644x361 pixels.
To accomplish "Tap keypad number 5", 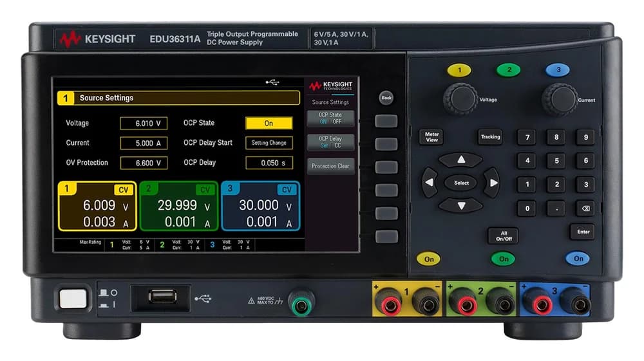I will 556,161.
